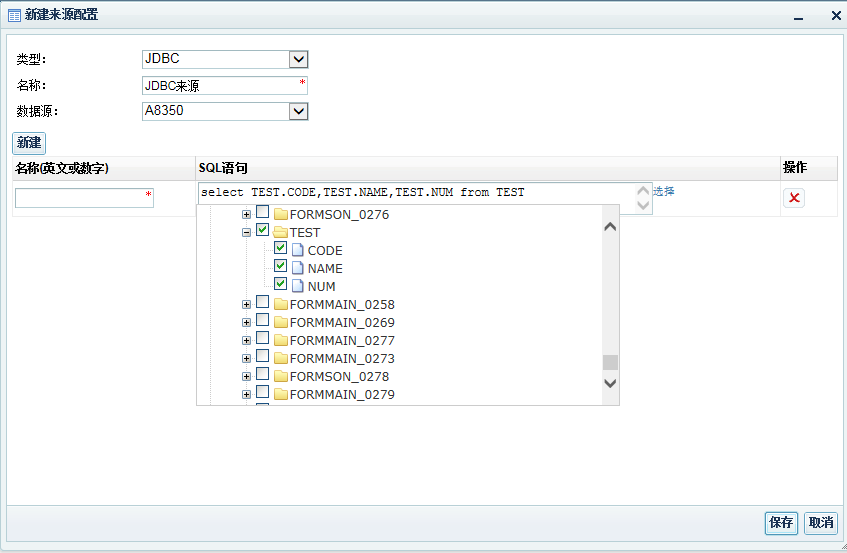847x553 pixels.
Task: Click the CODE column file icon
Action: pyautogui.click(x=298, y=250)
